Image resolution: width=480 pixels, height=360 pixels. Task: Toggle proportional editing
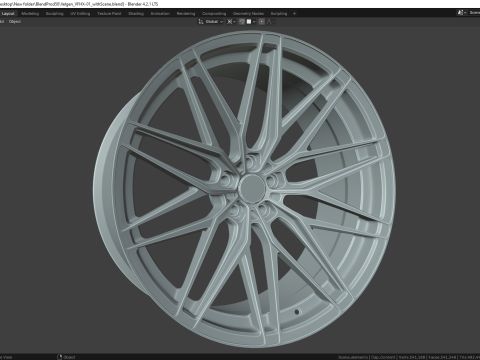click(x=262, y=22)
